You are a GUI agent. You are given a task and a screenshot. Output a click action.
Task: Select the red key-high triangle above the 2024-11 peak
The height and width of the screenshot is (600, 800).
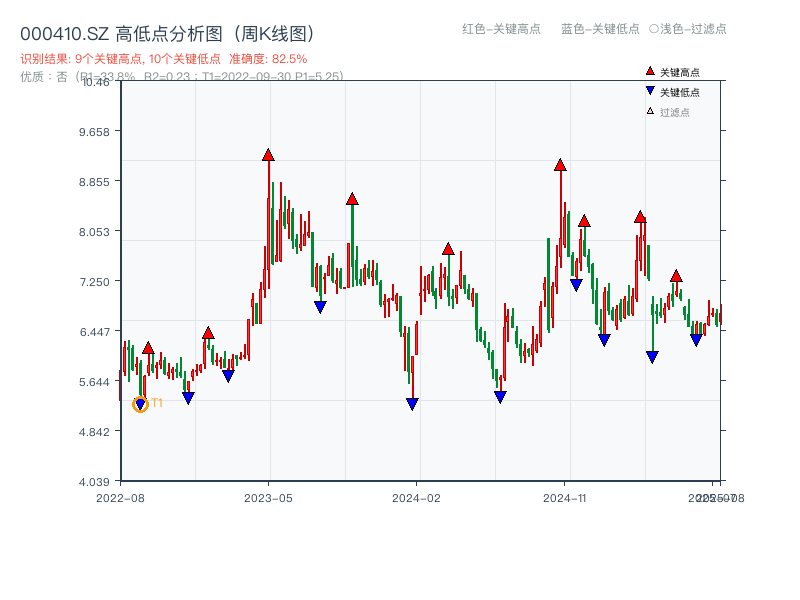(560, 166)
